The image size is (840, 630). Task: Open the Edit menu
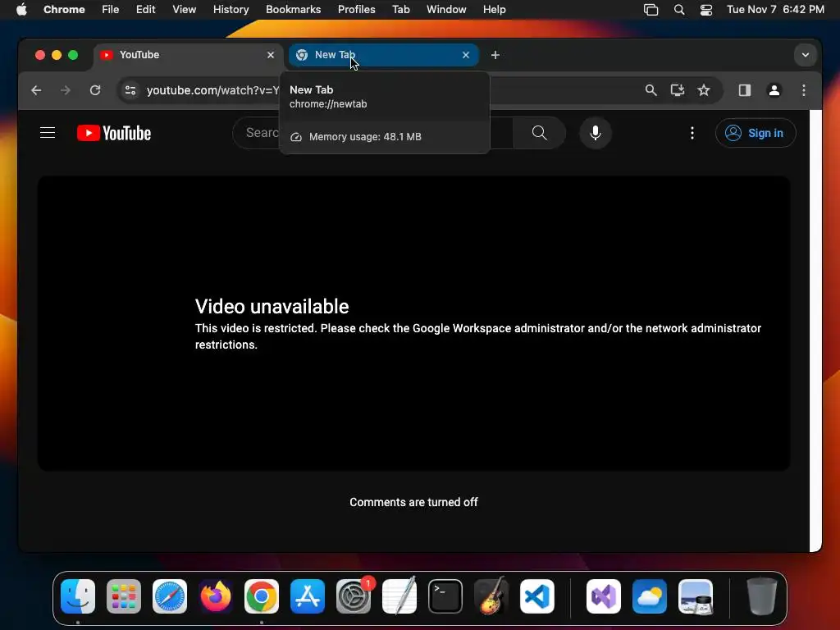coord(145,10)
